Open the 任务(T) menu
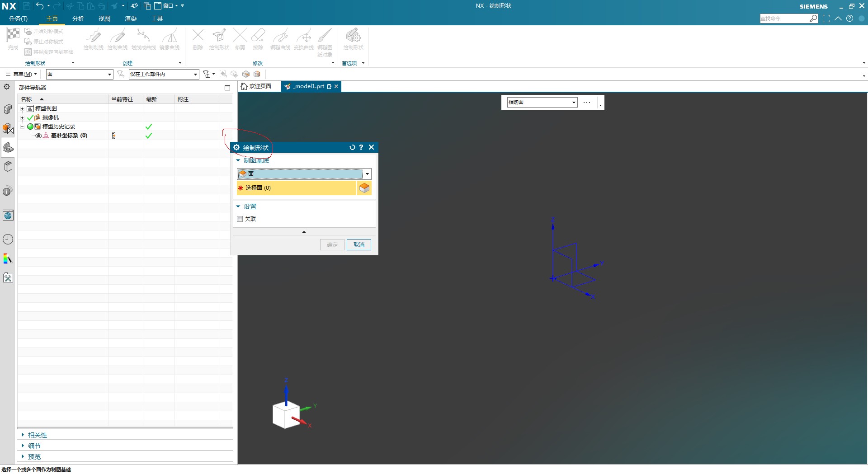The image size is (868, 474). [x=18, y=19]
